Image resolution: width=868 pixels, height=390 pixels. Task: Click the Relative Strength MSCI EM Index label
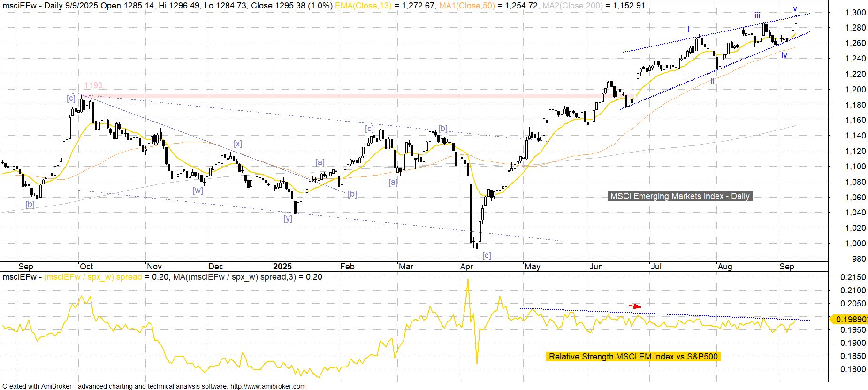(633, 357)
